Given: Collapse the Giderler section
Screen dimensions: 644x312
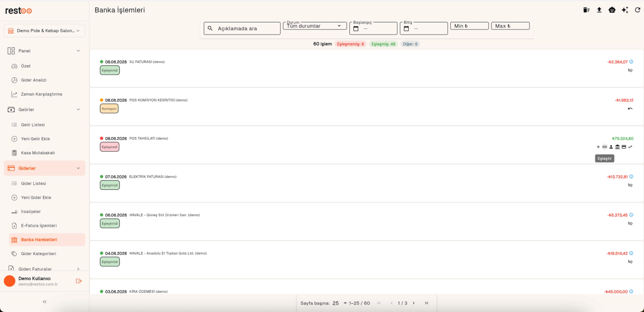Looking at the screenshot, I should [78, 168].
